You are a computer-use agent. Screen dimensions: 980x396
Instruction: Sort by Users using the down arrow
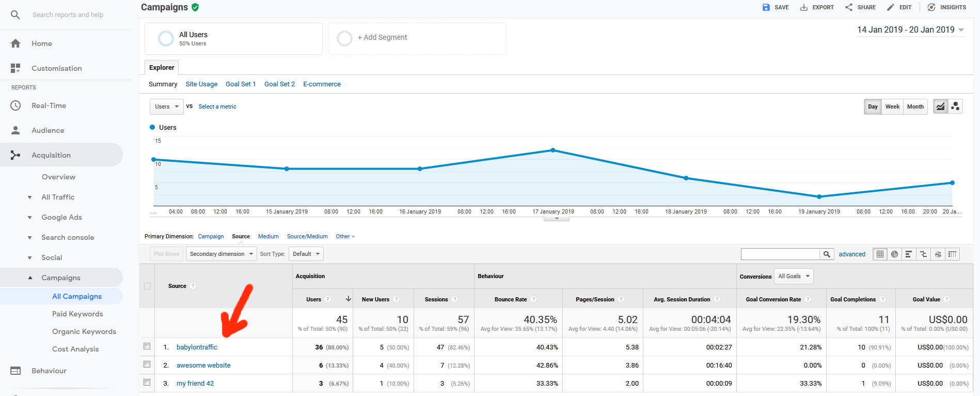click(x=349, y=299)
